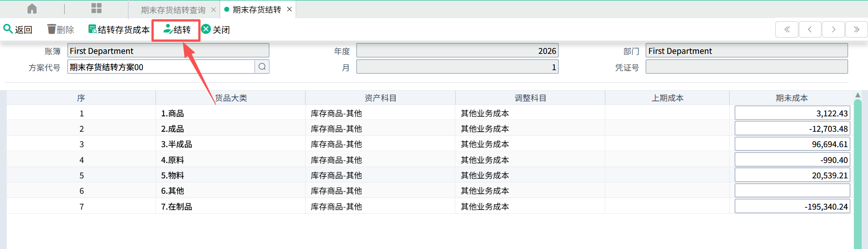
Task: Go to previous record arrow
Action: click(x=810, y=29)
